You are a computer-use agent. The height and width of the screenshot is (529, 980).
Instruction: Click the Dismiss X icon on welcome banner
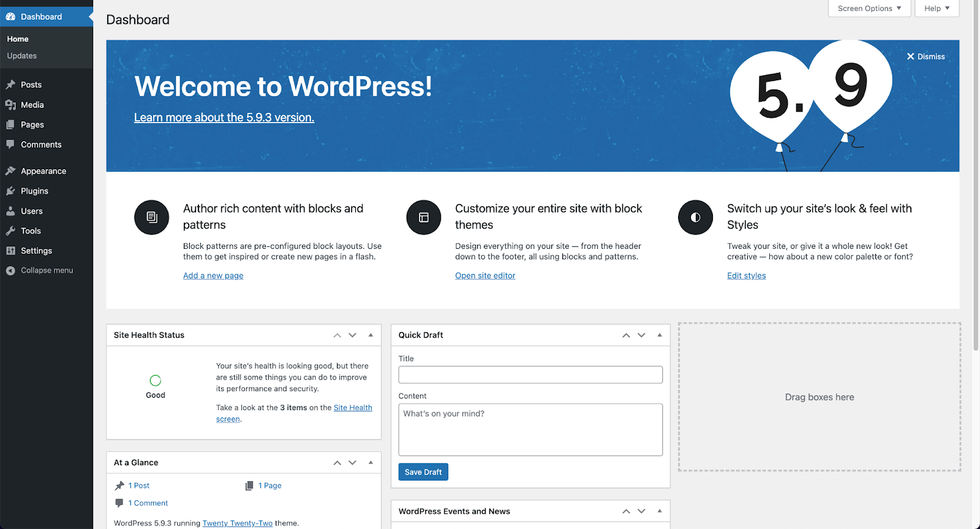click(x=911, y=56)
